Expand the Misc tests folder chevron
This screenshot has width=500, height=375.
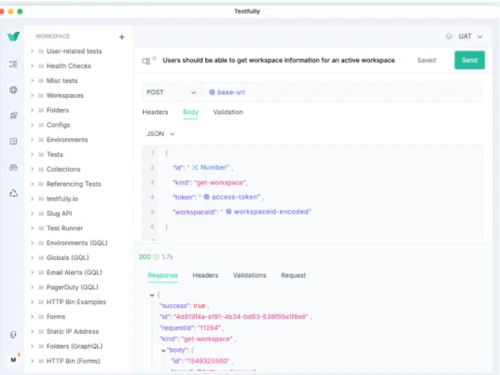pos(32,81)
